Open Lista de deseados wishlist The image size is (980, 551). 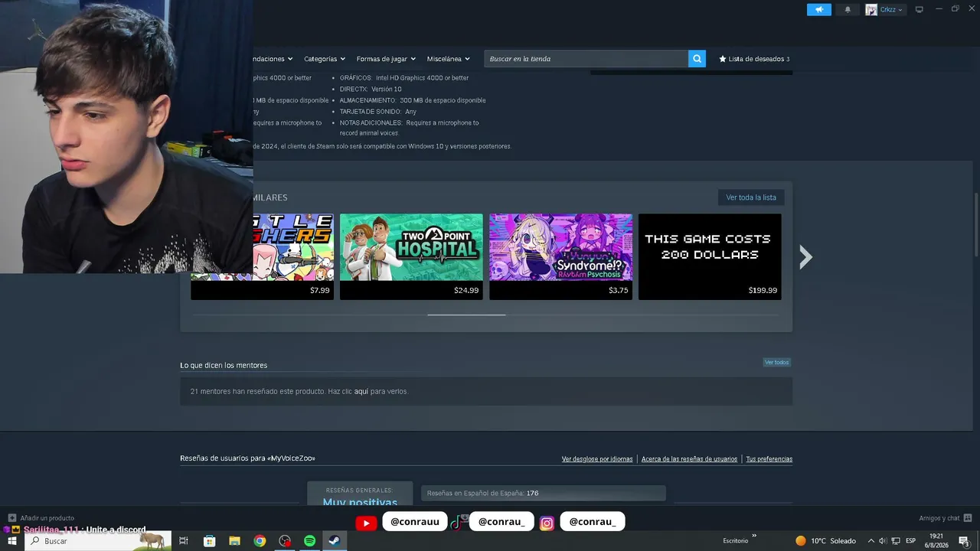754,59
